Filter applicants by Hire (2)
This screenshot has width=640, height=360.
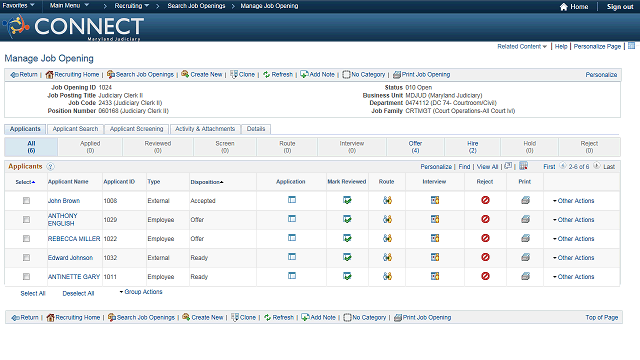[472, 147]
